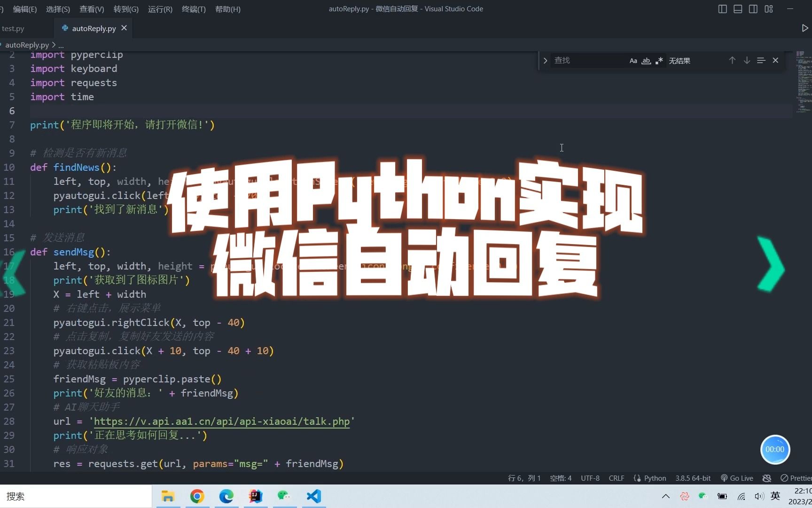
Task: Toggle regular expression search option
Action: [659, 61]
